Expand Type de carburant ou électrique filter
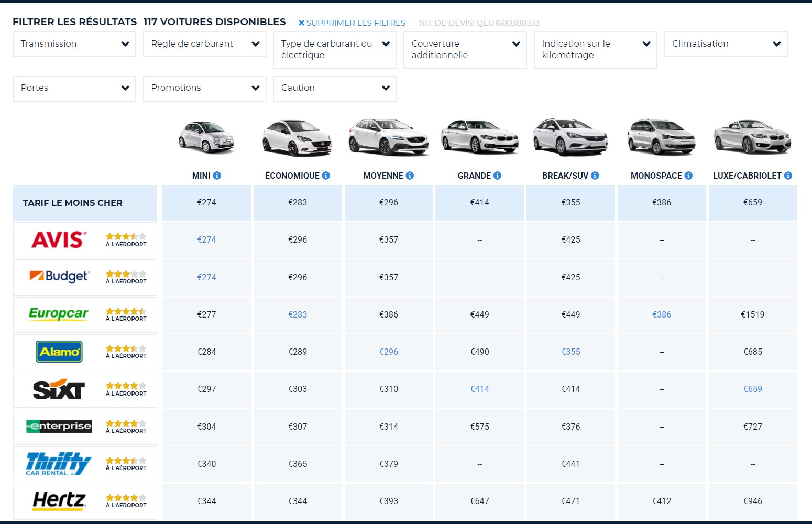The height and width of the screenshot is (524, 812). pos(335,50)
